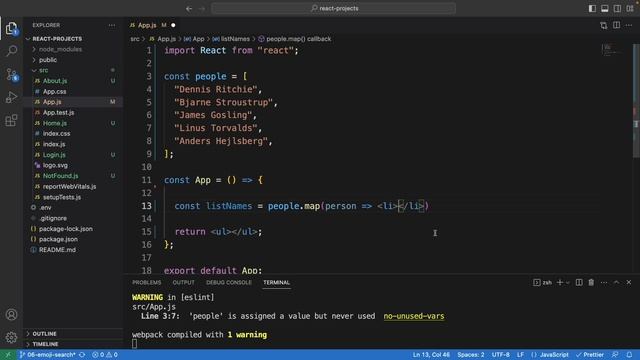640x360 pixels.
Task: Go forward with the navigation arrow
Action: coord(202,8)
